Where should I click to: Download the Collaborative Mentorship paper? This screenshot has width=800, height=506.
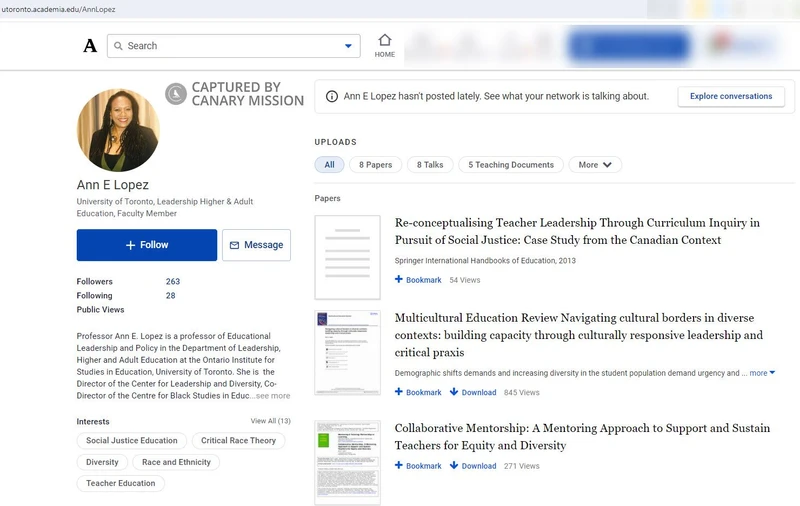click(473, 466)
